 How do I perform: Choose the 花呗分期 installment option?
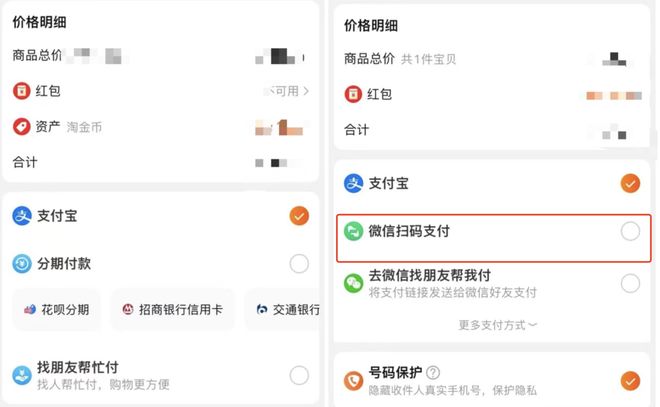click(57, 310)
